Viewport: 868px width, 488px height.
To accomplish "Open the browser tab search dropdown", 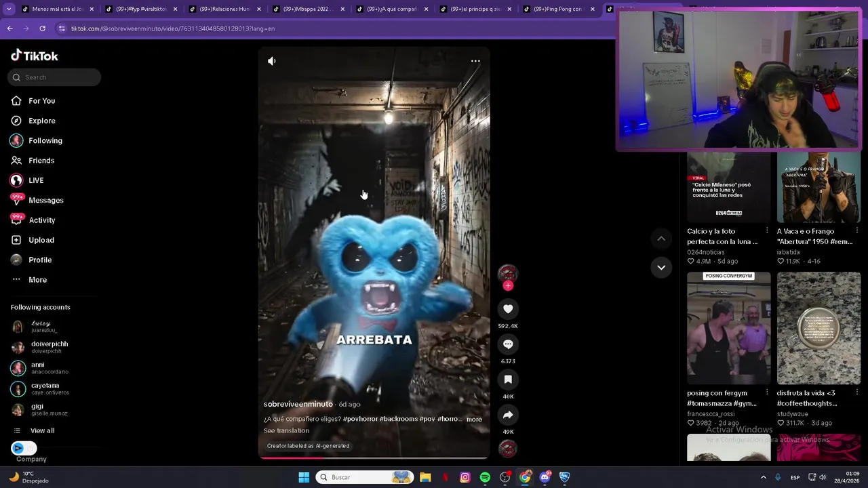I will pyautogui.click(x=8, y=9).
